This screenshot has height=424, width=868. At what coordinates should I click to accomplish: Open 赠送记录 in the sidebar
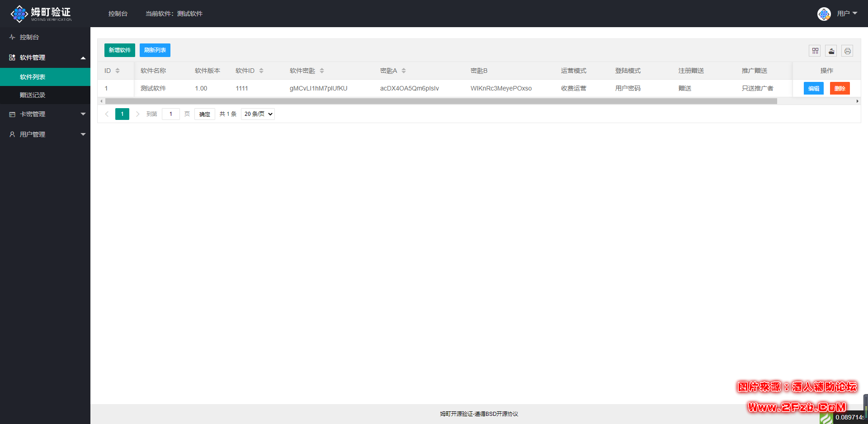click(x=45, y=95)
